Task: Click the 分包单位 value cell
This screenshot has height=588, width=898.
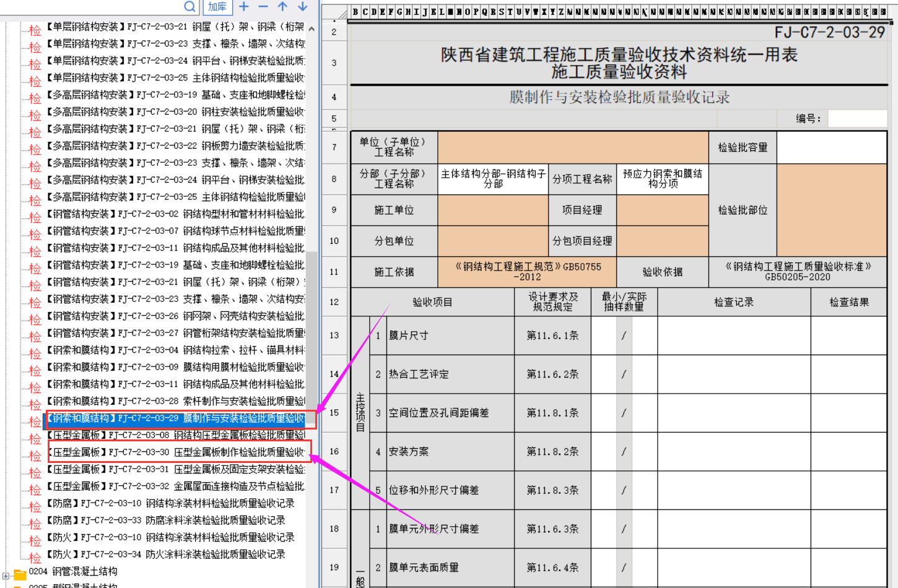Action: tap(493, 241)
